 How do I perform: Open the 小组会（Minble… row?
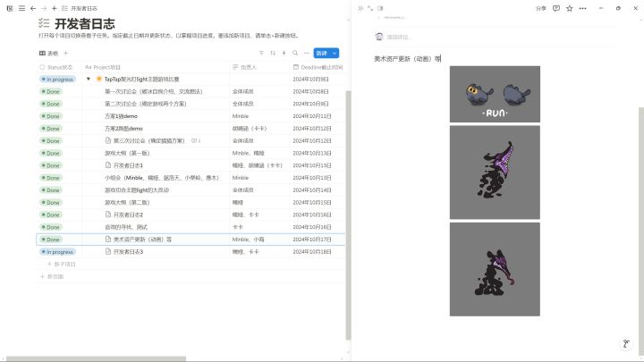162,178
